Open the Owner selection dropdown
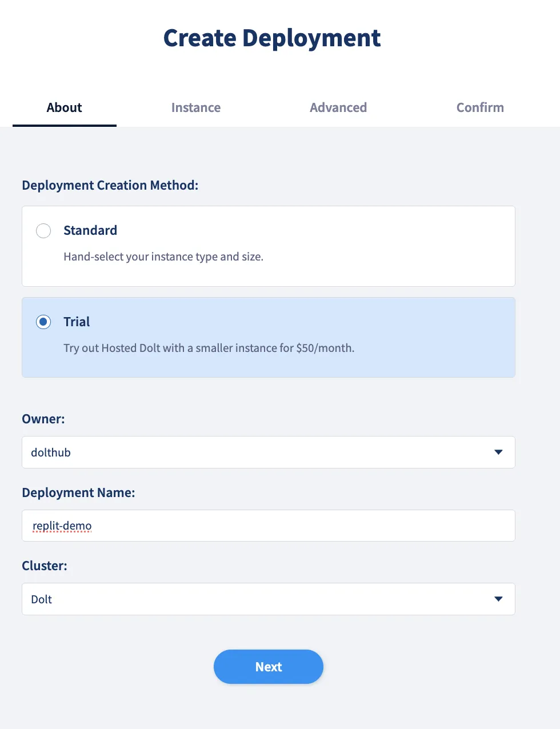 (x=269, y=452)
